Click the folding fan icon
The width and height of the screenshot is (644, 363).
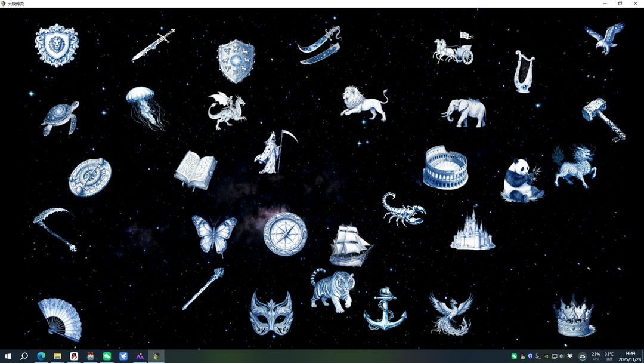click(x=59, y=319)
